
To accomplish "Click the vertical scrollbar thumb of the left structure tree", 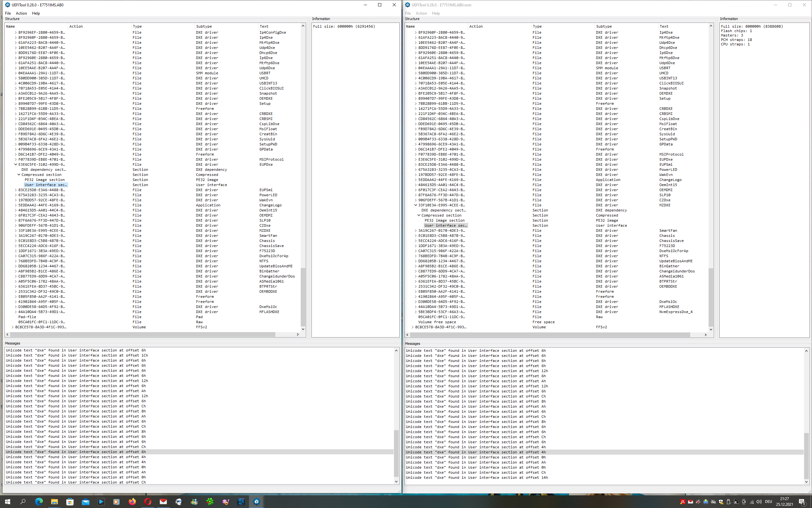I will tap(303, 297).
